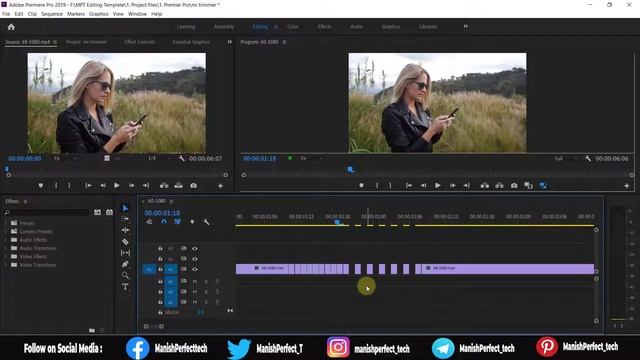Viewport: 640px width, 360px height.
Task: Switch to Color workspace tab
Action: (293, 27)
